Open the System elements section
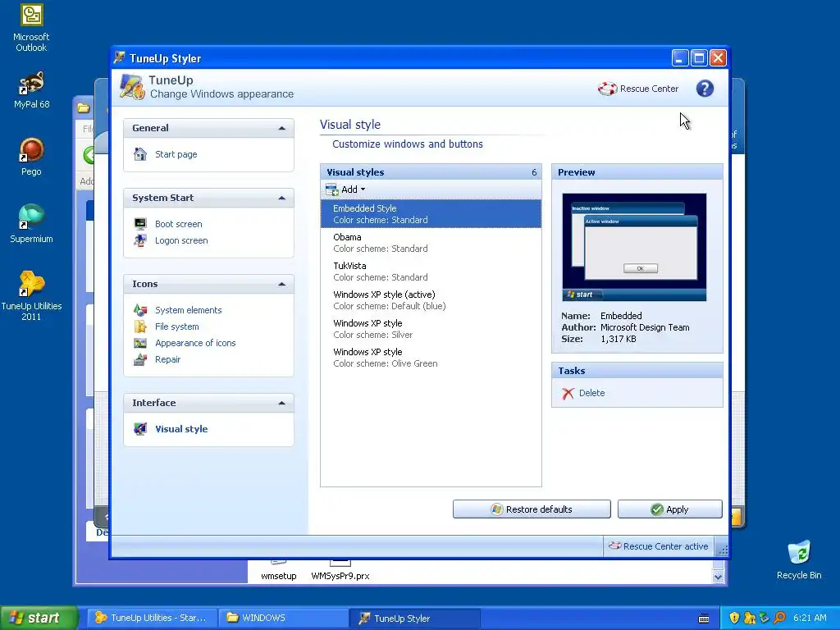The image size is (840, 630). click(x=188, y=310)
